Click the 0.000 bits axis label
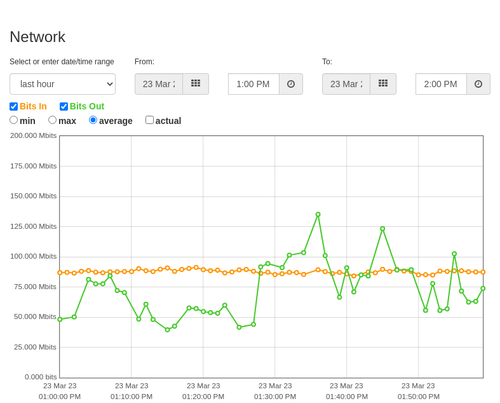Image resolution: width=500 pixels, height=403 pixels. [x=41, y=377]
